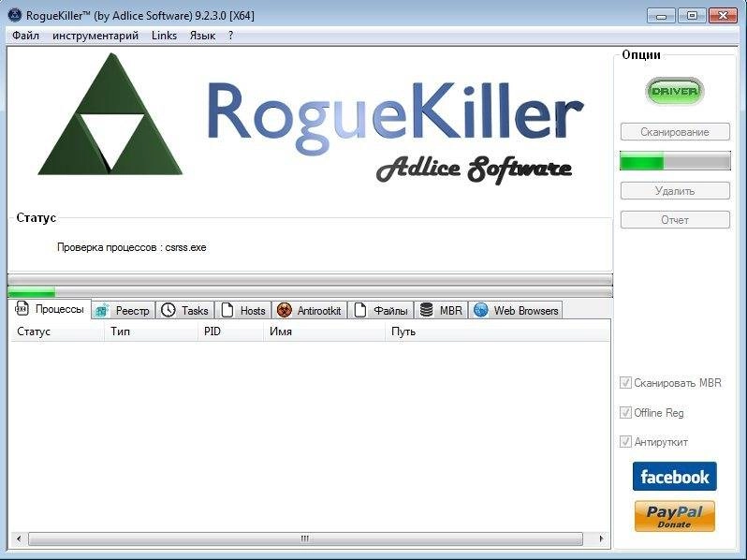
Task: Click the Сканирование button
Action: point(675,132)
